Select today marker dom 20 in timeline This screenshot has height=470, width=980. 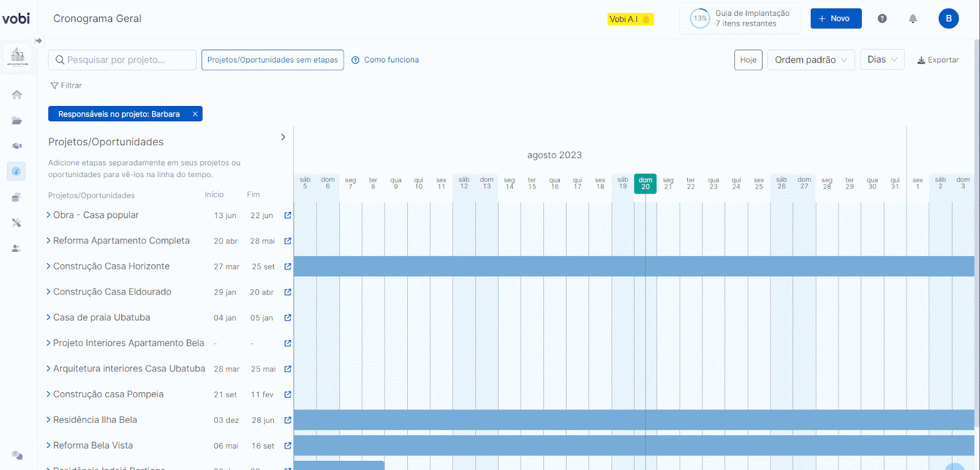click(646, 183)
